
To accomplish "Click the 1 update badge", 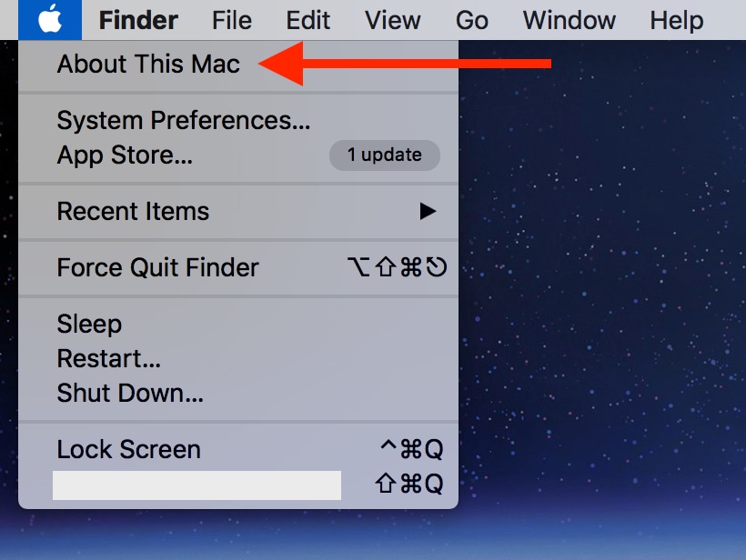I will point(384,155).
